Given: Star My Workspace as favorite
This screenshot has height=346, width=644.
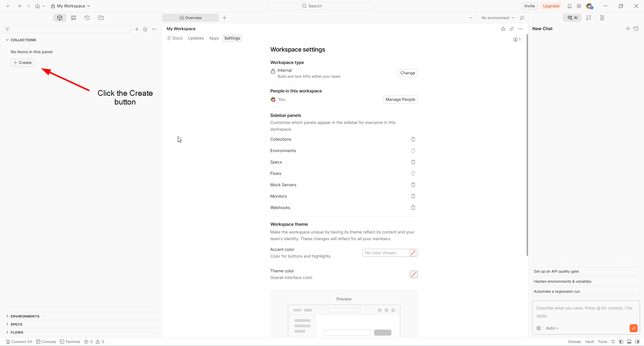Looking at the screenshot, I should [x=503, y=29].
